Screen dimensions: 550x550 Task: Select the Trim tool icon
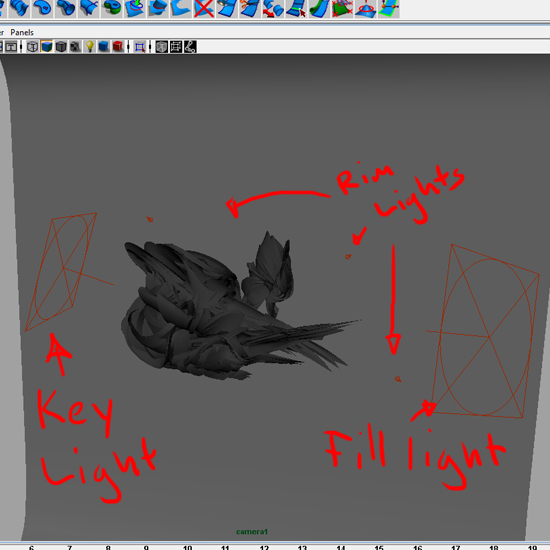(181, 8)
